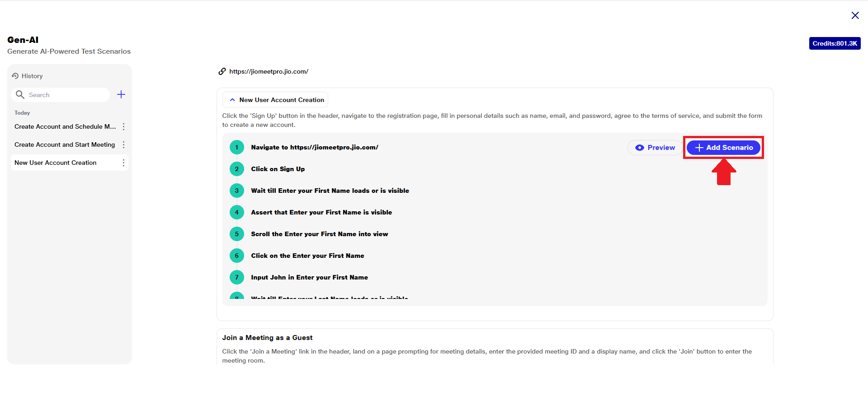The height and width of the screenshot is (396, 868).
Task: Preview the scenario using the eye button
Action: click(x=655, y=148)
